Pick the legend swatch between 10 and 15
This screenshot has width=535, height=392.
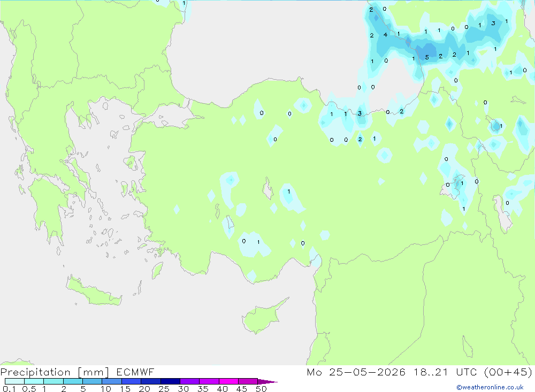point(112,381)
